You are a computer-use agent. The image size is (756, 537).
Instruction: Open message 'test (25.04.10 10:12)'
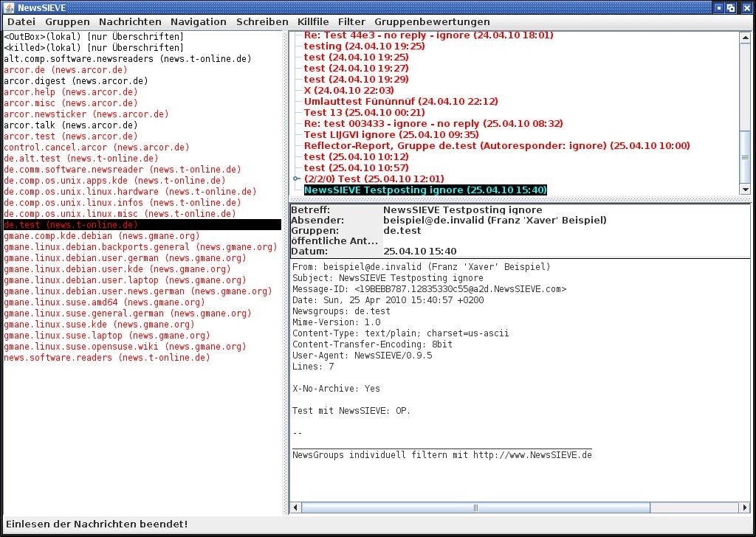(357, 157)
